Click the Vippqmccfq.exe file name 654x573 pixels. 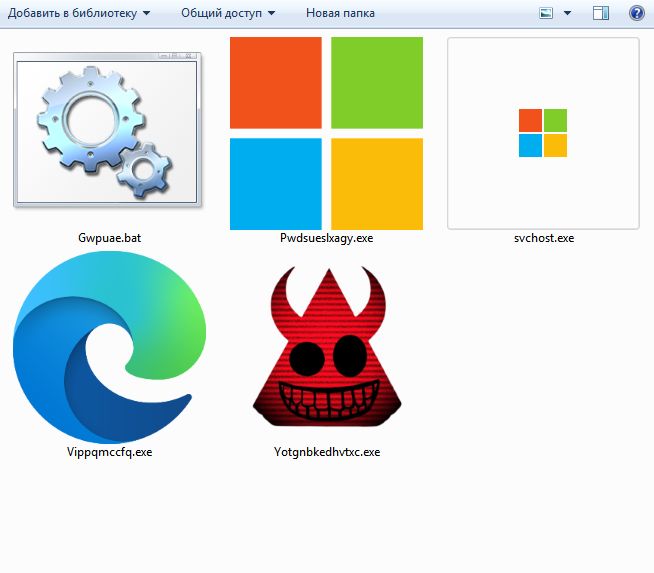tap(109, 452)
